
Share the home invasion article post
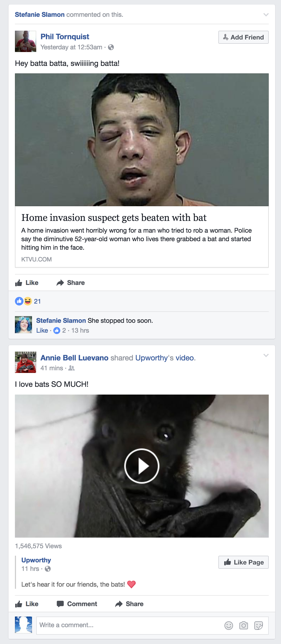click(x=71, y=283)
